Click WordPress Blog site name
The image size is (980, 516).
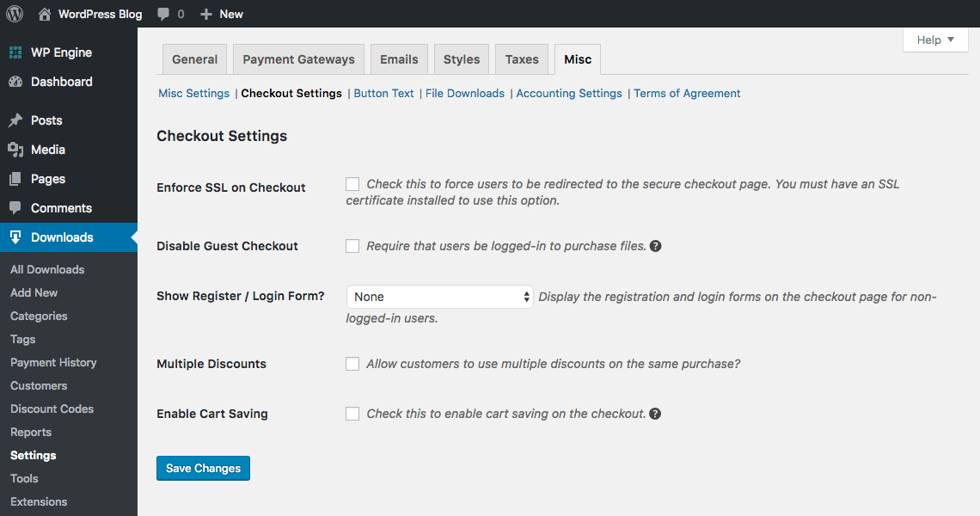pos(100,14)
